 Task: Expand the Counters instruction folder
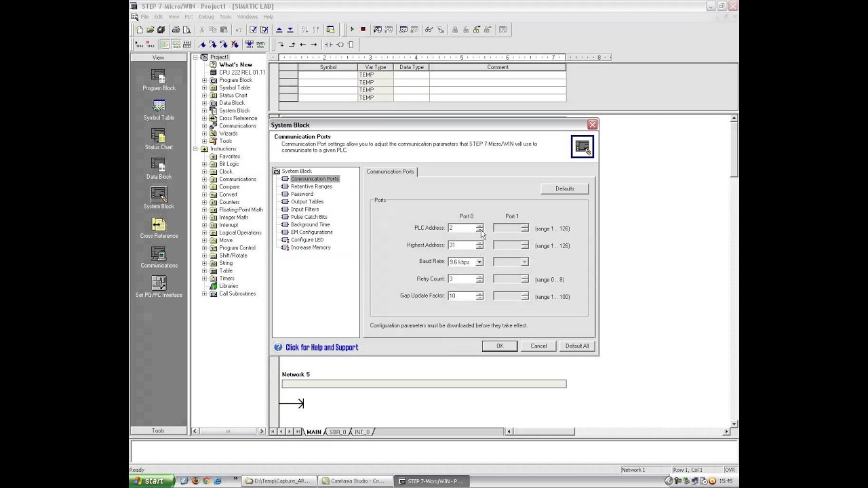(205, 202)
